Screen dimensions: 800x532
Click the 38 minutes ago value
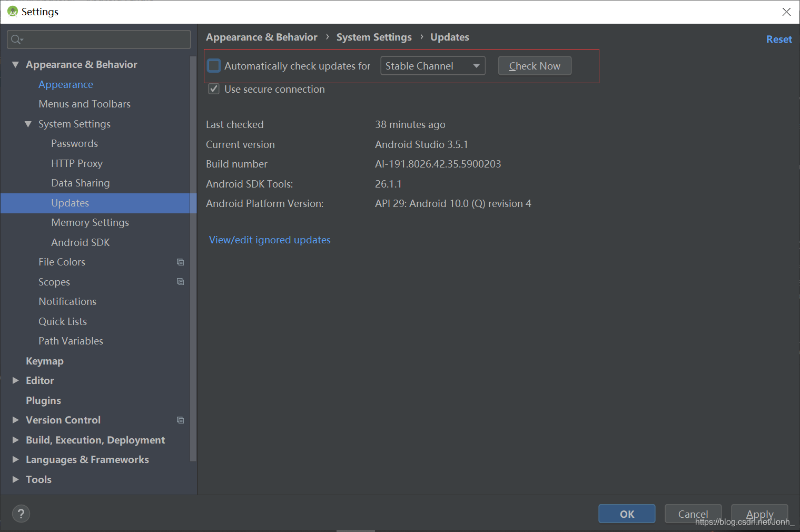(x=410, y=124)
